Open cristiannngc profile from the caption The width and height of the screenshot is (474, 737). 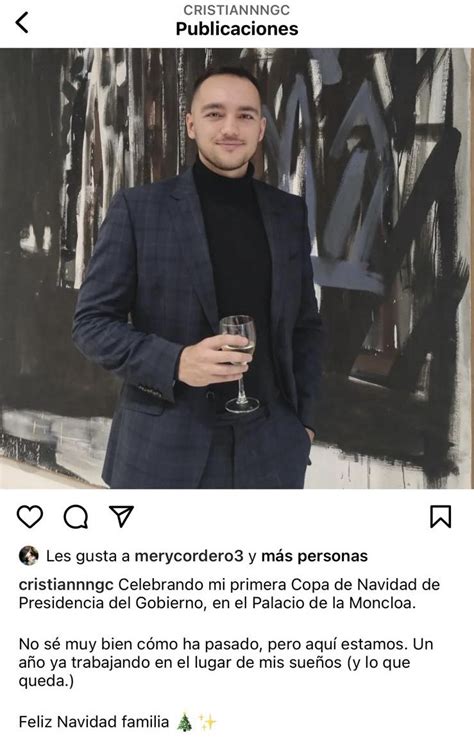66,585
